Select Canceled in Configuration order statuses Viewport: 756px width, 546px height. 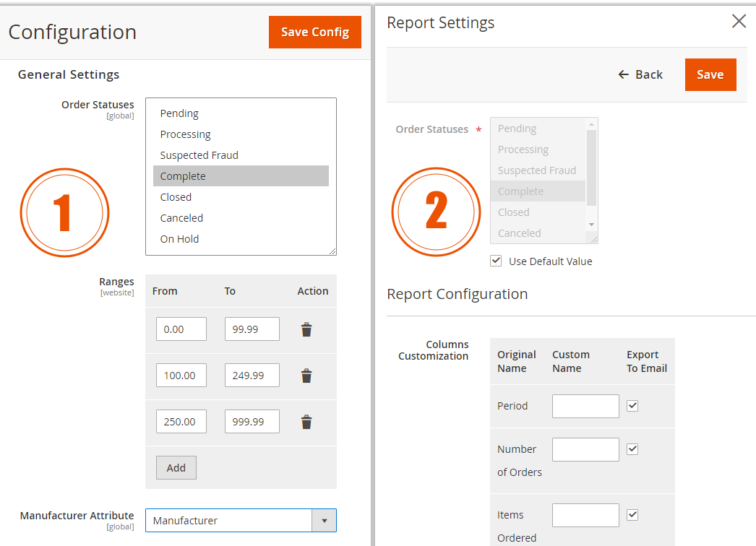(241, 218)
